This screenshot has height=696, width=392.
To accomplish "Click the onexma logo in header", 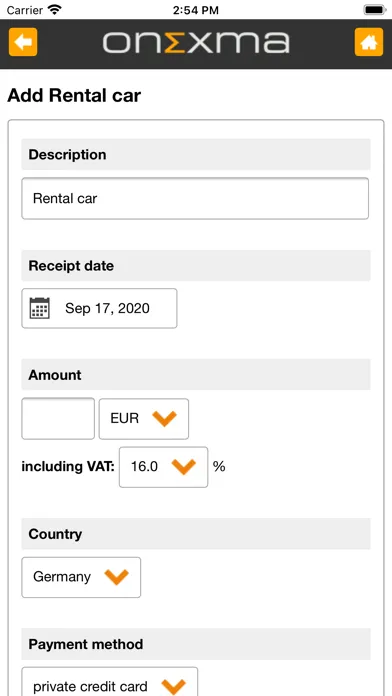I will 196,43.
